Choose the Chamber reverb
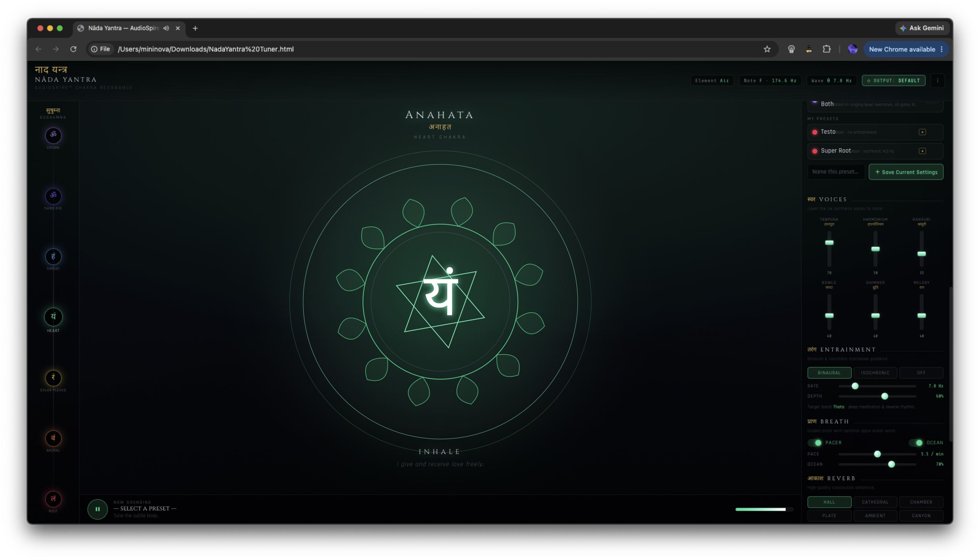Viewport: 980px width, 560px height. coord(921,502)
